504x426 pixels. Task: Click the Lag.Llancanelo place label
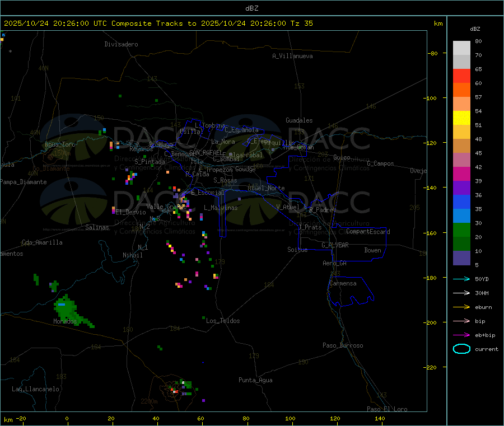(x=36, y=389)
